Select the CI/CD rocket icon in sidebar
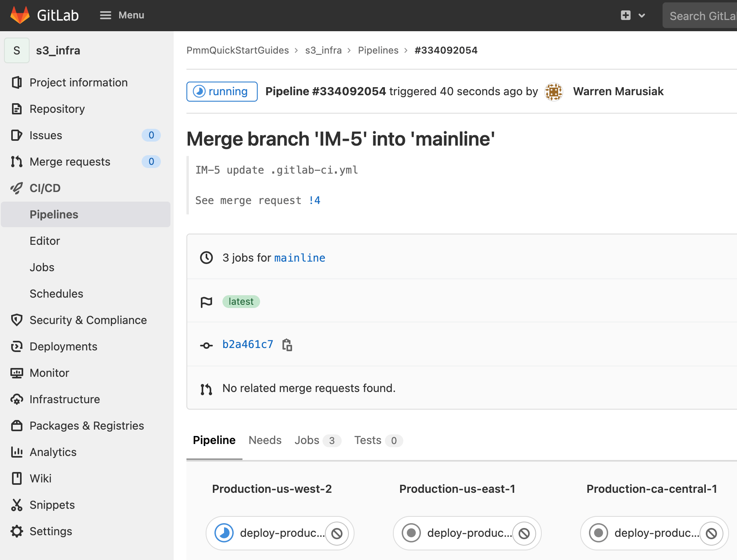 pos(16,188)
